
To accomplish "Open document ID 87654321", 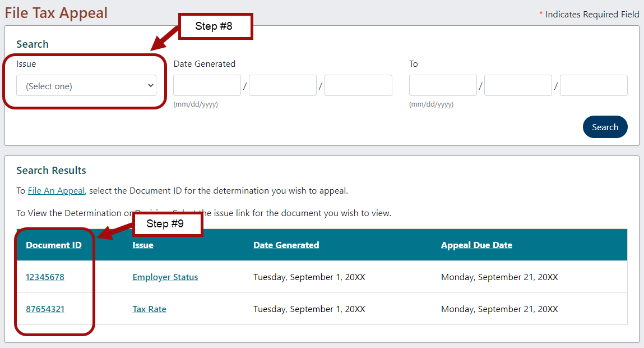I will [x=45, y=309].
